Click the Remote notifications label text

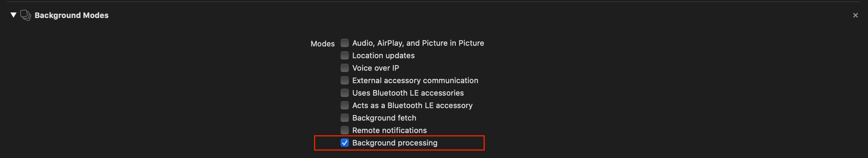tap(389, 130)
